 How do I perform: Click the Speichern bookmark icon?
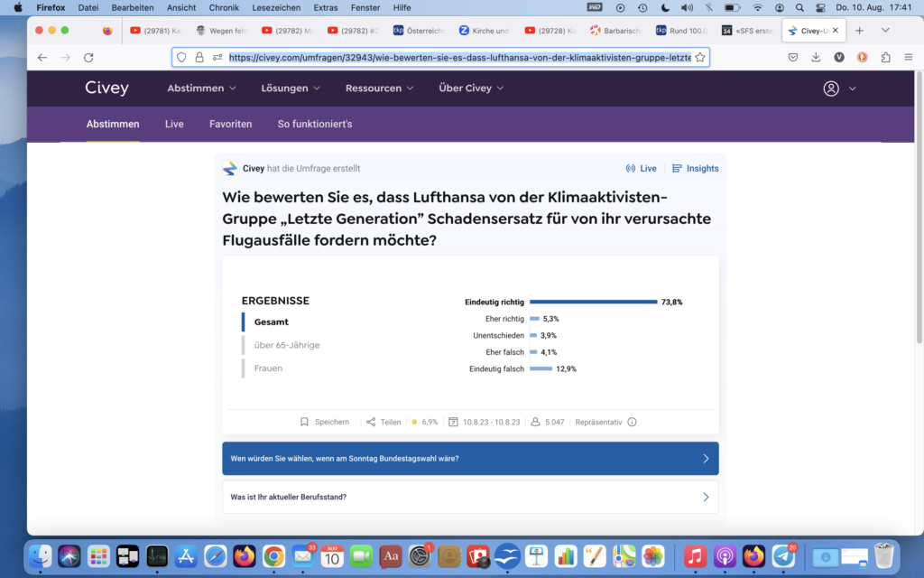point(305,422)
